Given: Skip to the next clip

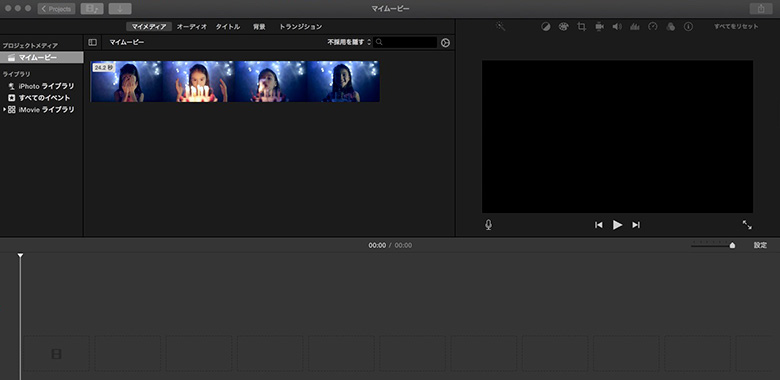Looking at the screenshot, I should (x=636, y=225).
